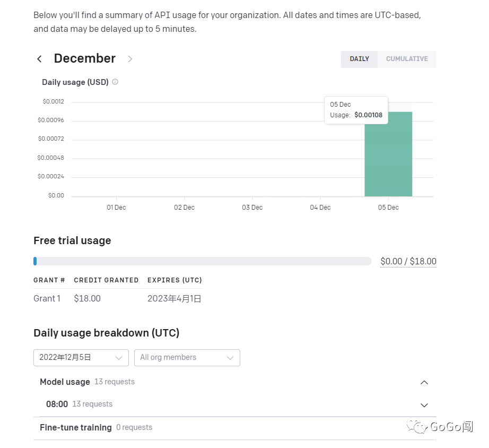489x448 pixels.
Task: Expand the 08:00 requests row chevron
Action: pos(424,405)
